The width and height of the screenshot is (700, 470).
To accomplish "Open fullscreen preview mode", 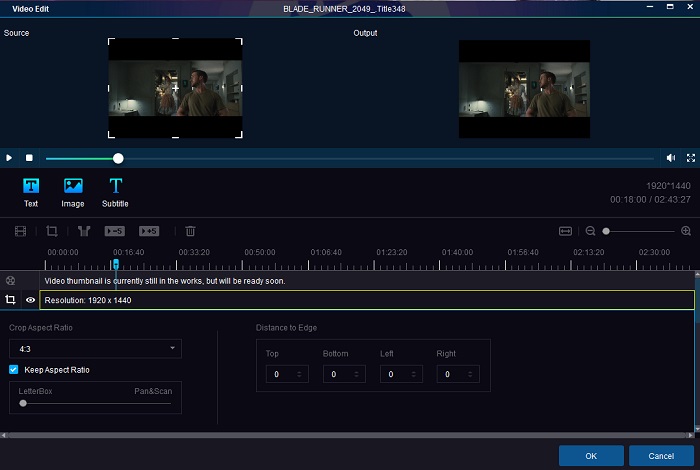I will [x=691, y=158].
